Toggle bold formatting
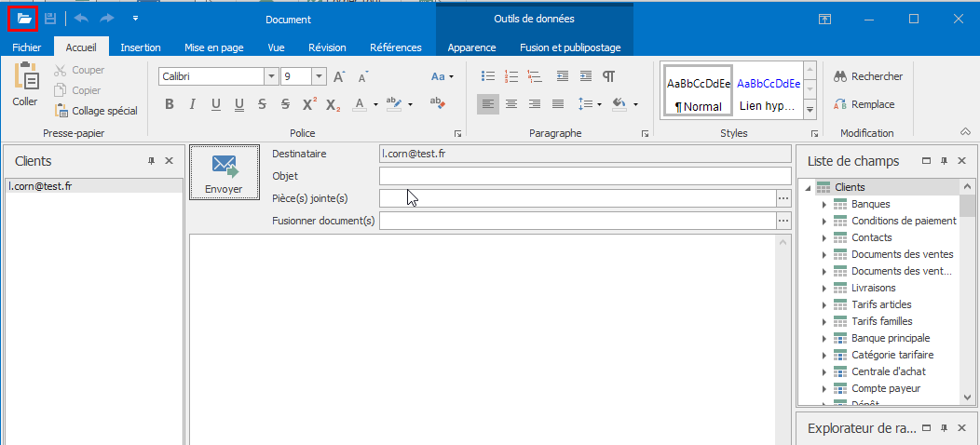The height and width of the screenshot is (445, 980). click(x=170, y=104)
